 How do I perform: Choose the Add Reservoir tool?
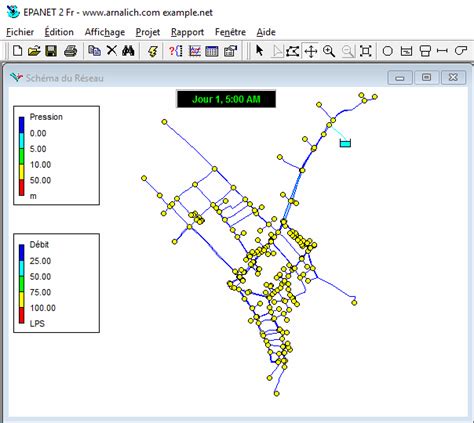406,51
